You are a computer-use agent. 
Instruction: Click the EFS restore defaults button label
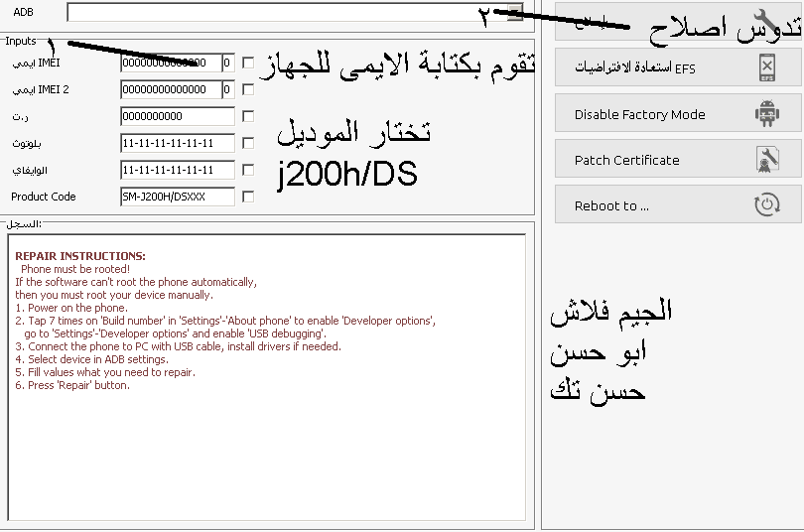[635, 67]
